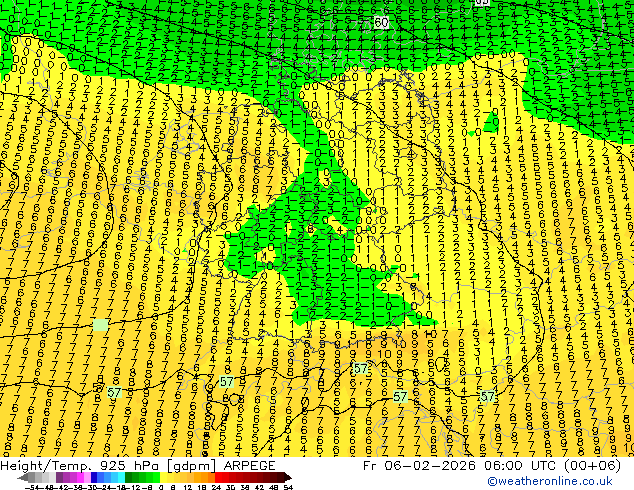The width and height of the screenshot is (634, 490).
Task: Click the right dark arrow of color scale
Action: (x=288, y=478)
